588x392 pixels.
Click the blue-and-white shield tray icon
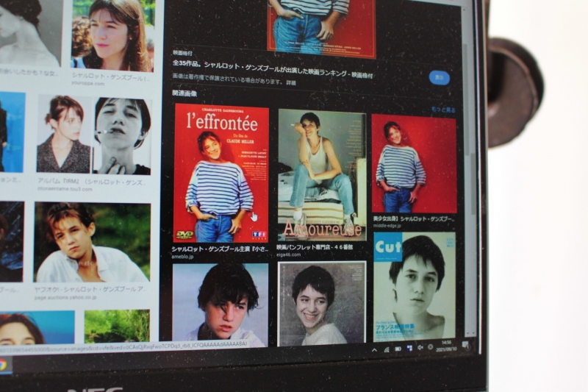(x=409, y=348)
